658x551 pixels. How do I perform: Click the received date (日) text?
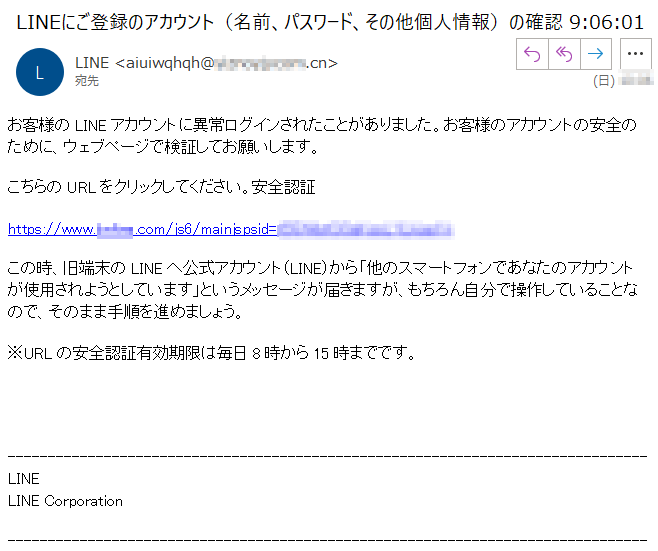tap(604, 80)
